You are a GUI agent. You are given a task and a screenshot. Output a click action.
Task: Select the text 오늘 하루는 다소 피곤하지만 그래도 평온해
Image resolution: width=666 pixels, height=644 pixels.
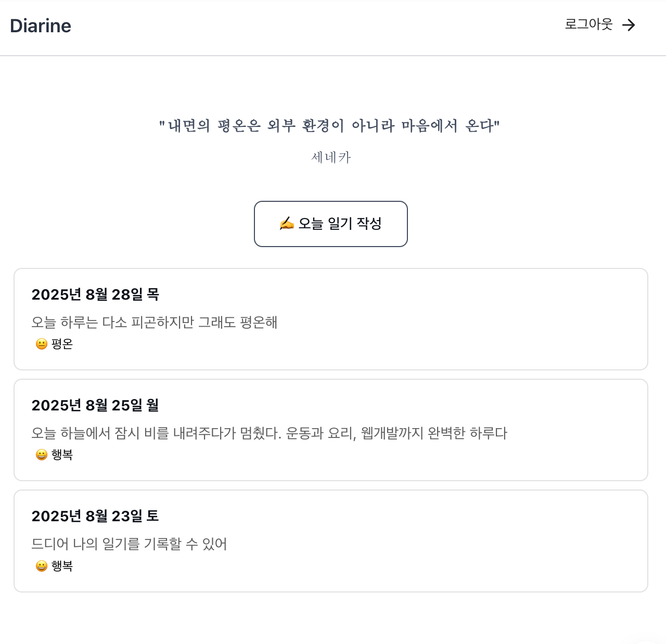[154, 323]
